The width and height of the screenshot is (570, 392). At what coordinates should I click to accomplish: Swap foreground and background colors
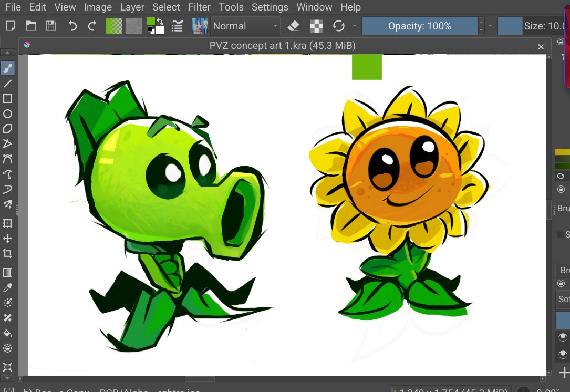tap(160, 21)
